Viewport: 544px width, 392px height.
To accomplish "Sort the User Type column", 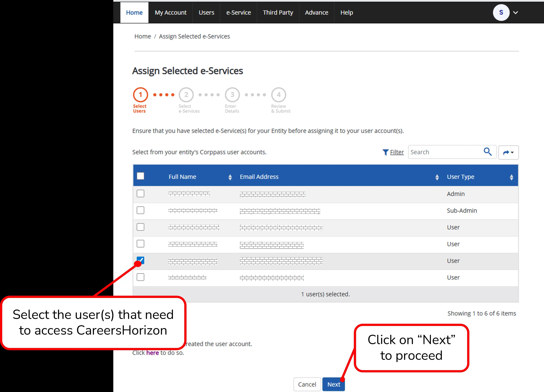I will pos(512,177).
